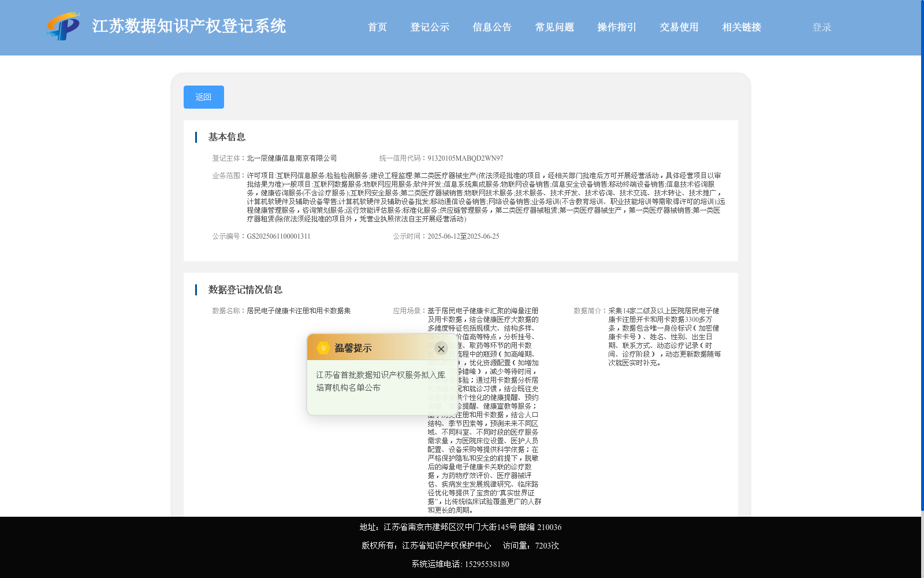Close the 温馨提示 popup
The width and height of the screenshot is (924, 578).
[x=441, y=349]
